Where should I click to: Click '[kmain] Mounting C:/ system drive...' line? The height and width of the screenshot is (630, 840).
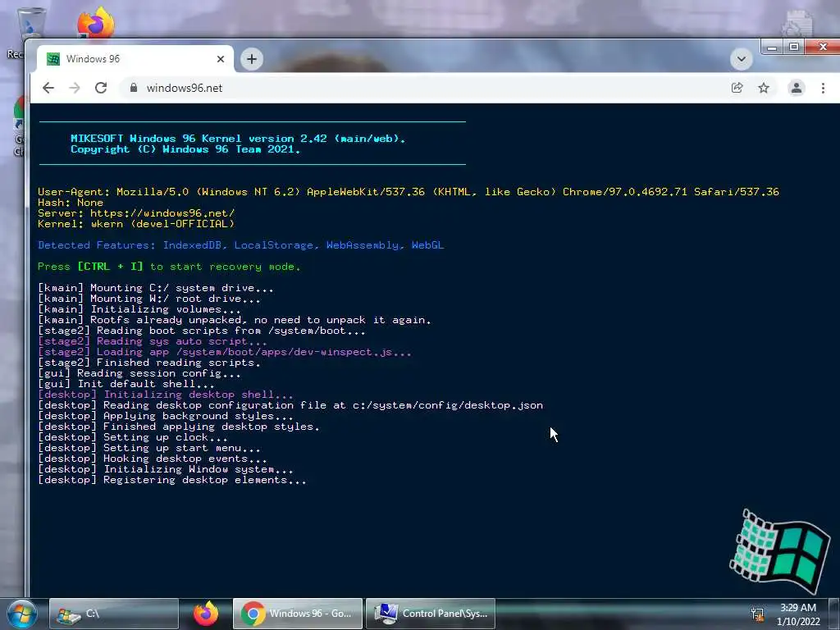[156, 288]
